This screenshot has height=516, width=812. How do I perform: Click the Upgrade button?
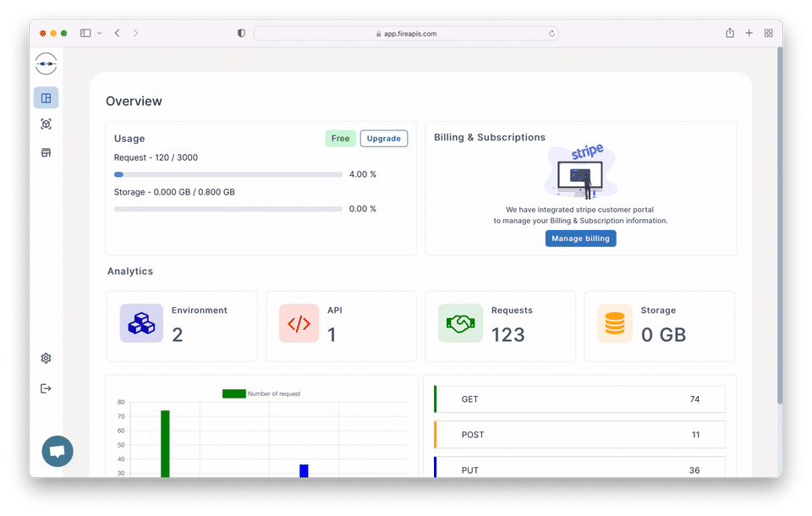tap(384, 139)
